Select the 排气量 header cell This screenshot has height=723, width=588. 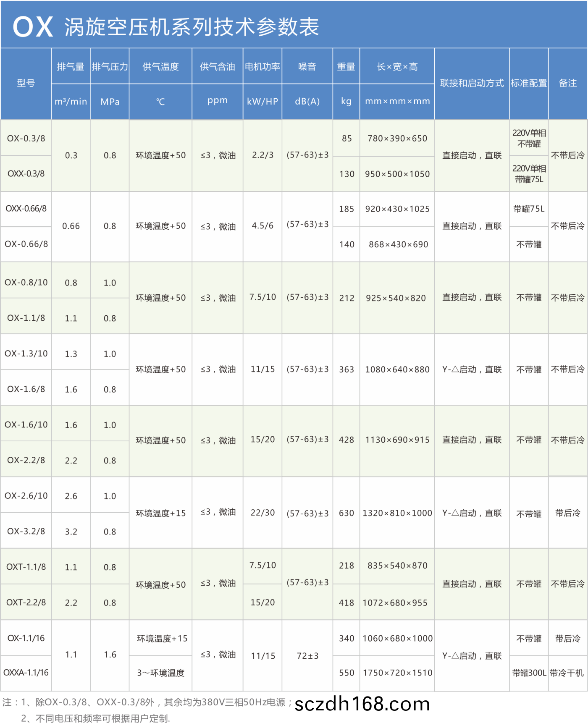click(71, 67)
